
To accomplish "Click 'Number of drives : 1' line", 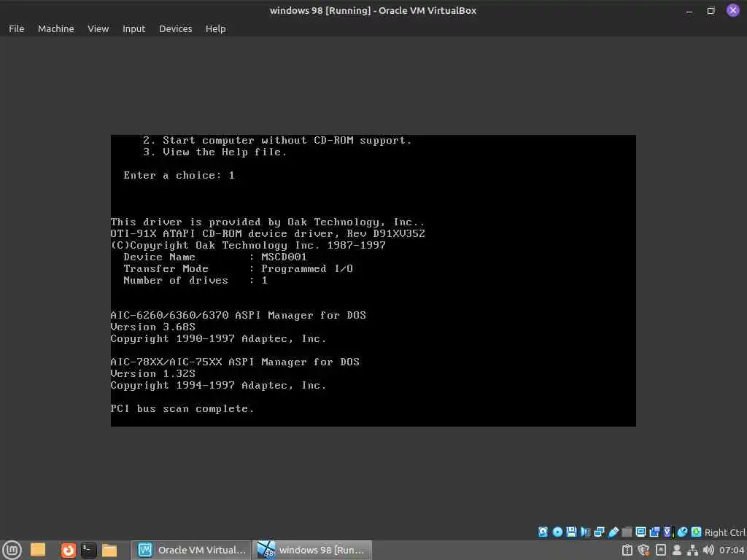I will 196,281.
